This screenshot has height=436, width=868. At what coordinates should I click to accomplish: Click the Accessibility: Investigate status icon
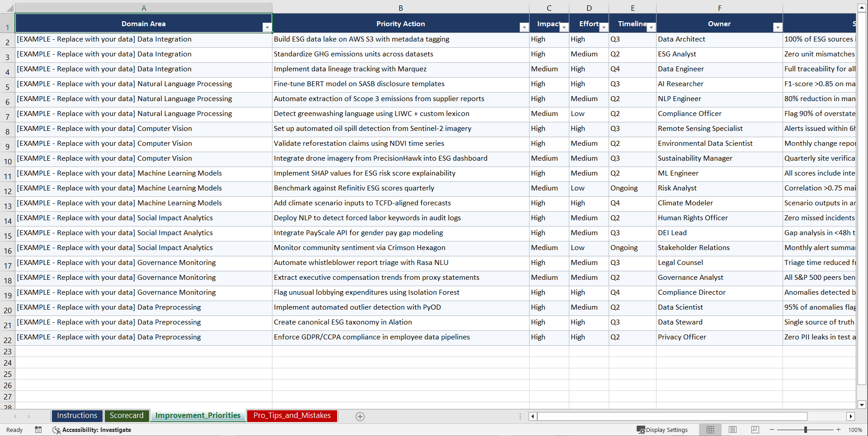click(56, 430)
